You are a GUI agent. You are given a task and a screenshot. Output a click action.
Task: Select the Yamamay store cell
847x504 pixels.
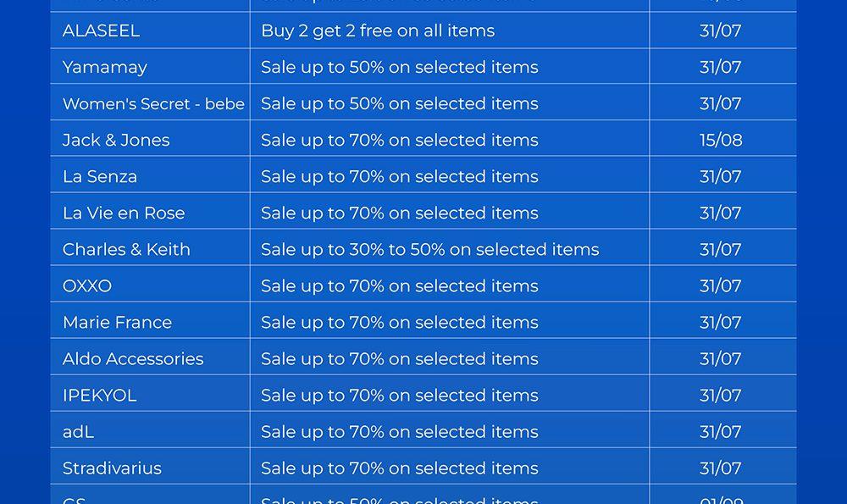(x=105, y=67)
